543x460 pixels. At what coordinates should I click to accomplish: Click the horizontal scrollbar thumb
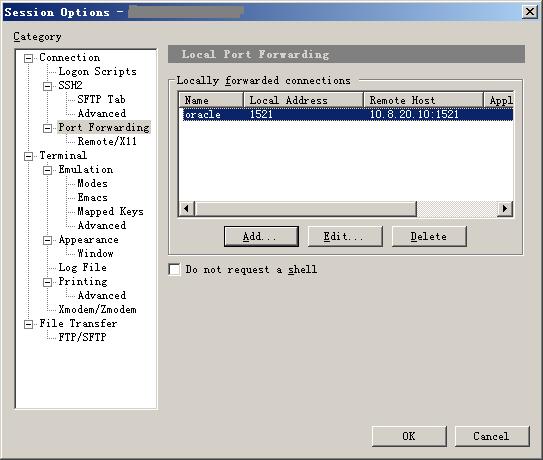coord(305,209)
